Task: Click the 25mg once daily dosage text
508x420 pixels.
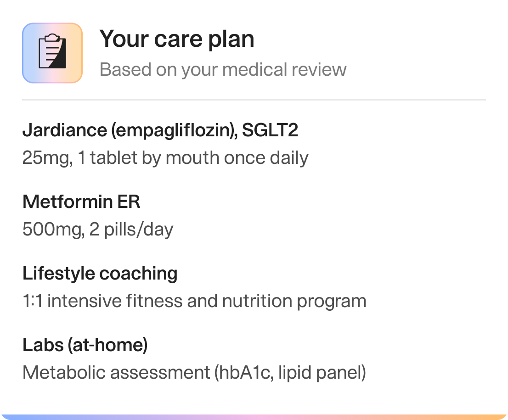Action: (x=165, y=158)
